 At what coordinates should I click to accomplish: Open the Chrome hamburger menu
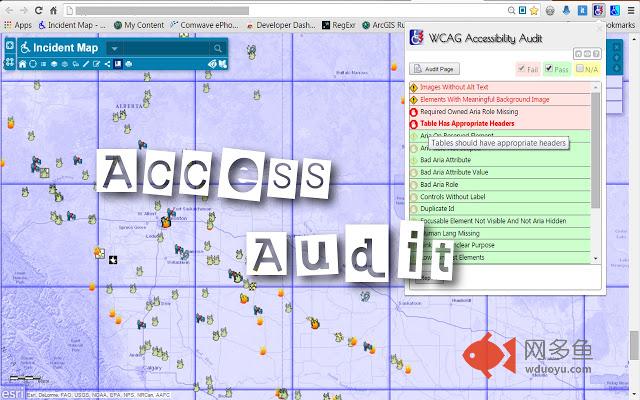pos(631,11)
